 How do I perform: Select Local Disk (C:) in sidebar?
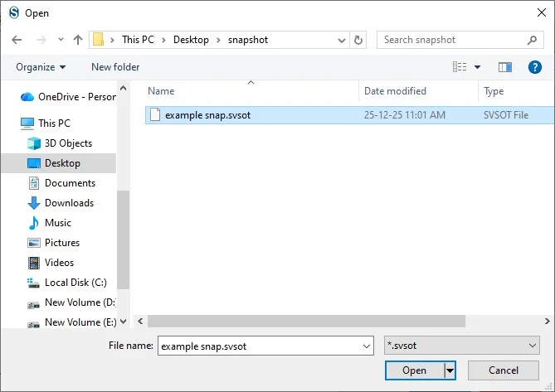(x=67, y=283)
